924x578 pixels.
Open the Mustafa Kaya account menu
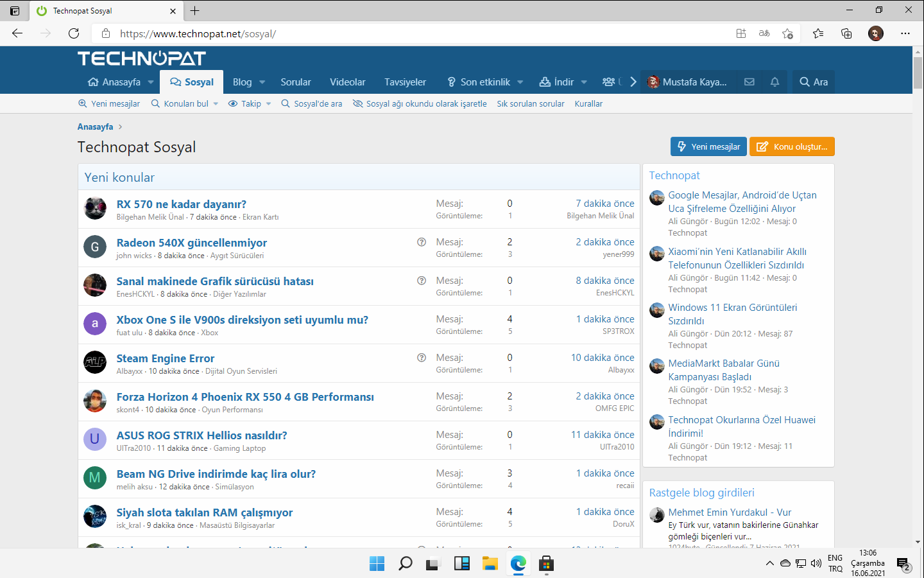pyautogui.click(x=687, y=82)
